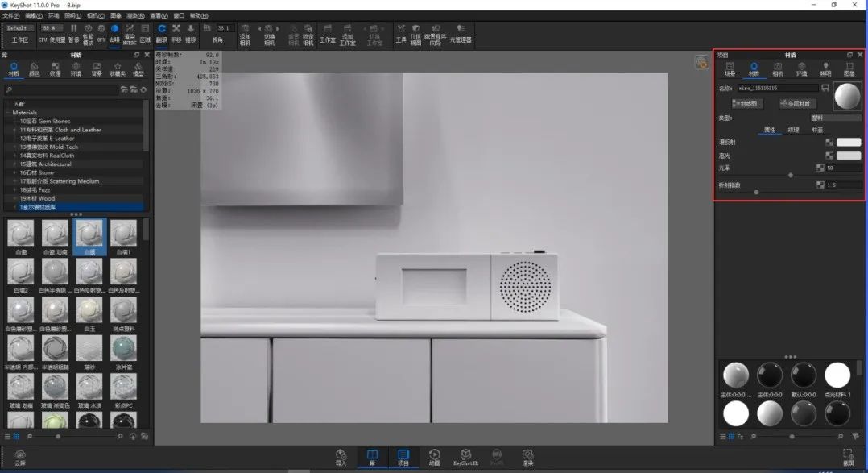Select the Pan (平移) camera tool
868x473 pixels.
(176, 33)
